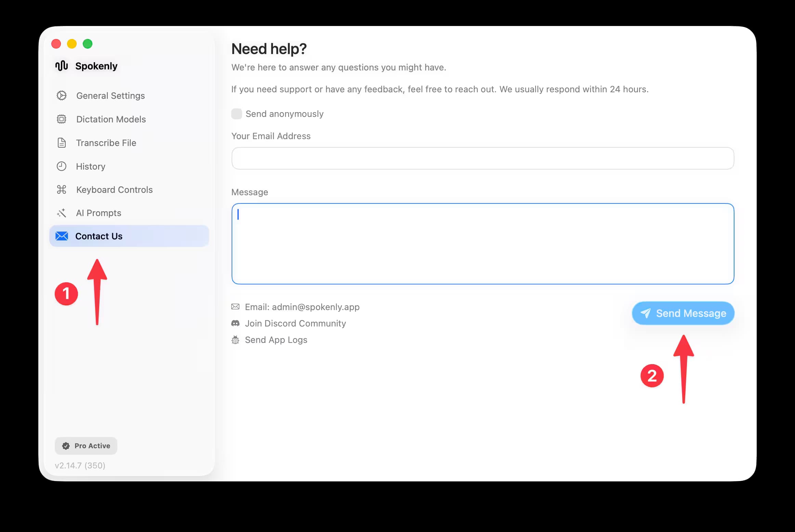The image size is (795, 532).
Task: Click the paper plane icon in Send Message
Action: point(646,313)
